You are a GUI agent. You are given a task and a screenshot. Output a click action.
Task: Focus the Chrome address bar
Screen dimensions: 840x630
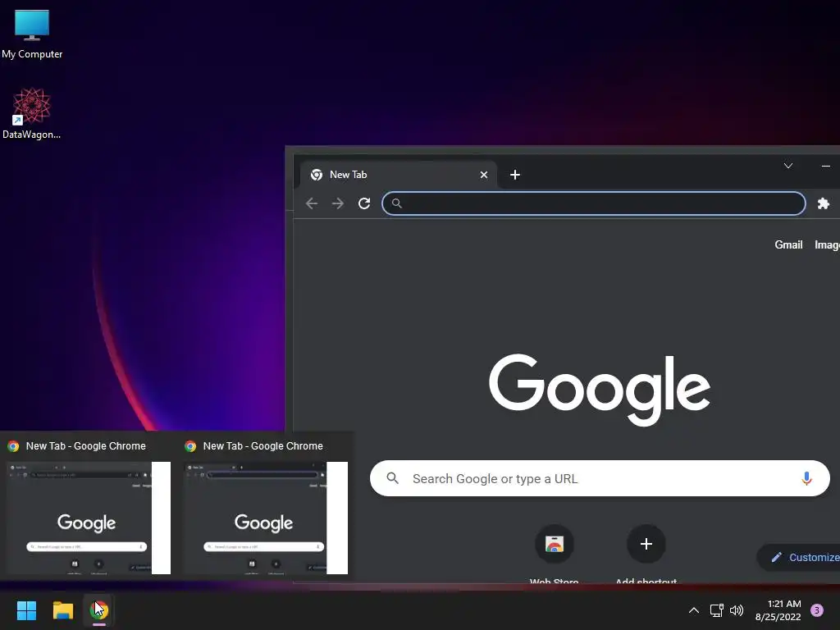[594, 203]
